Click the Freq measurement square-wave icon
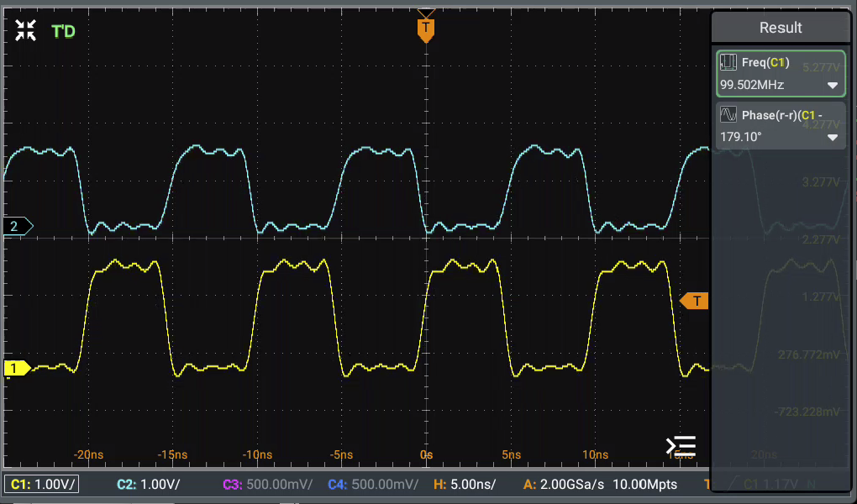857x504 pixels. click(728, 62)
